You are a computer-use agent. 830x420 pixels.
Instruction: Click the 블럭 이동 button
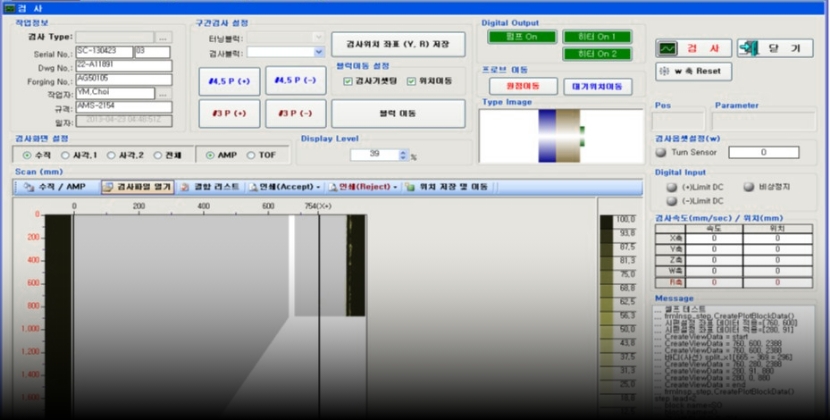click(398, 113)
